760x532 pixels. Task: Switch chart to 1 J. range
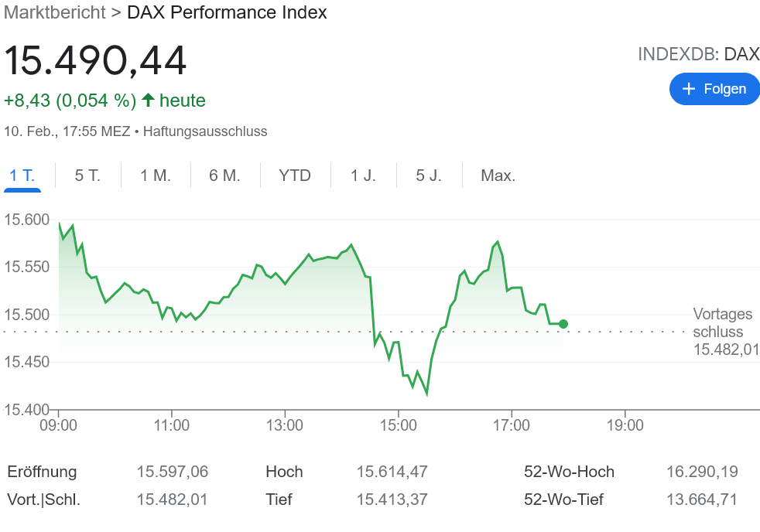point(363,176)
